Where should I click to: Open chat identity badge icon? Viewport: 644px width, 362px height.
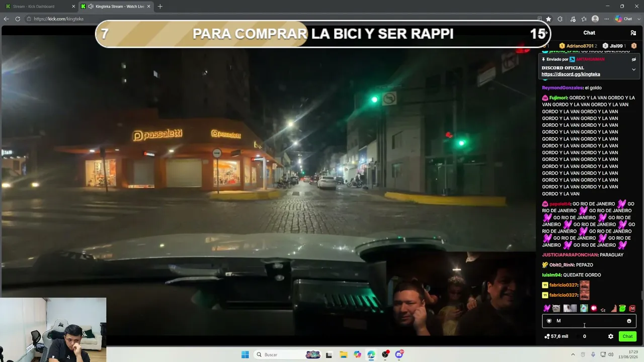[549, 321]
